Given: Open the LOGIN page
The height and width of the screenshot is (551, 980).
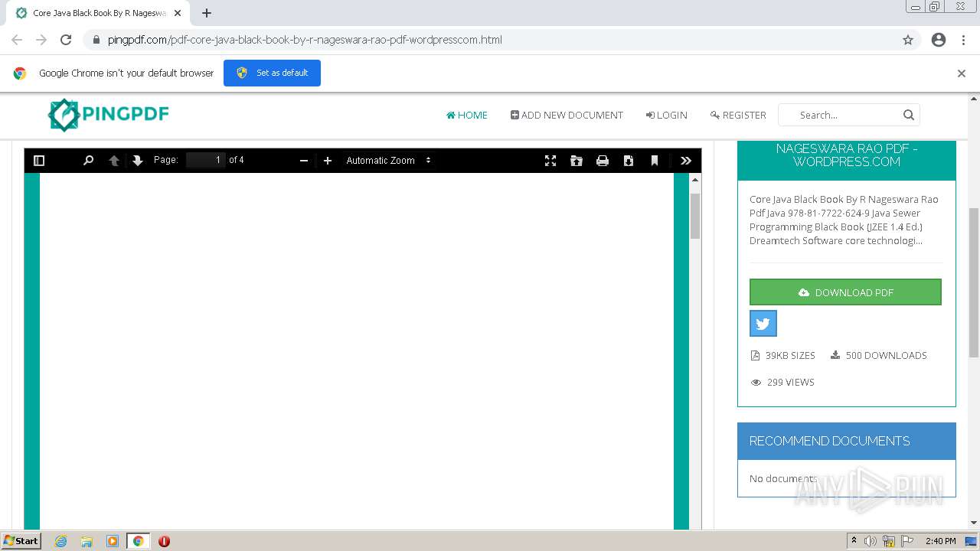Looking at the screenshot, I should [x=666, y=115].
